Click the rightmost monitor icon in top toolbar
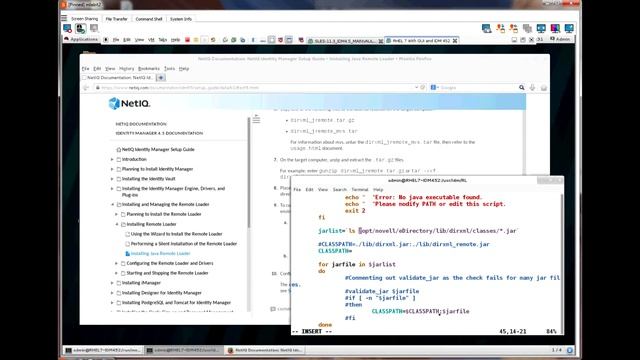This screenshot has height=360, width=640. 569,28
